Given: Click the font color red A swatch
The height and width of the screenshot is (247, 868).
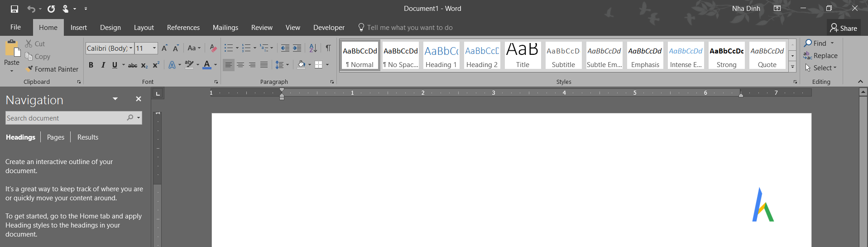Looking at the screenshot, I should pos(207,65).
